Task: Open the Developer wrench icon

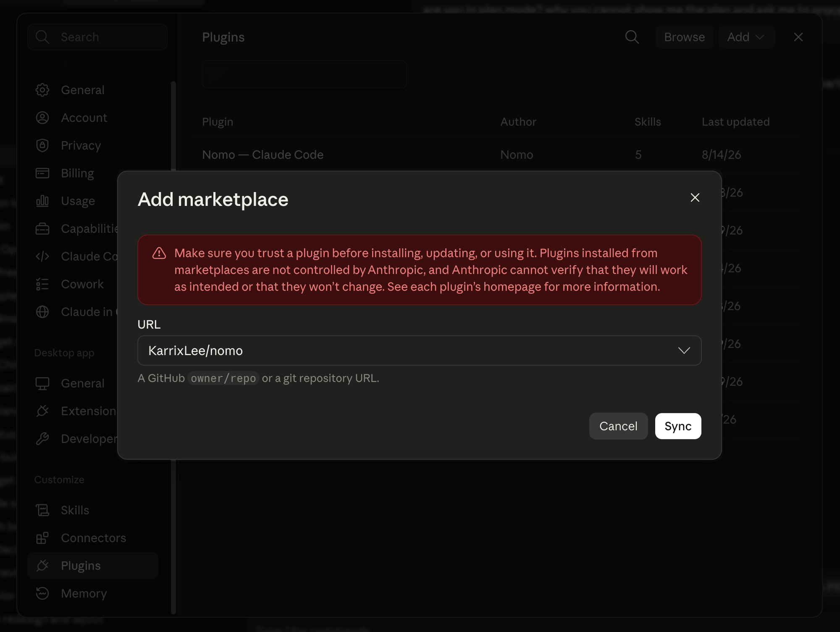Action: (42, 439)
